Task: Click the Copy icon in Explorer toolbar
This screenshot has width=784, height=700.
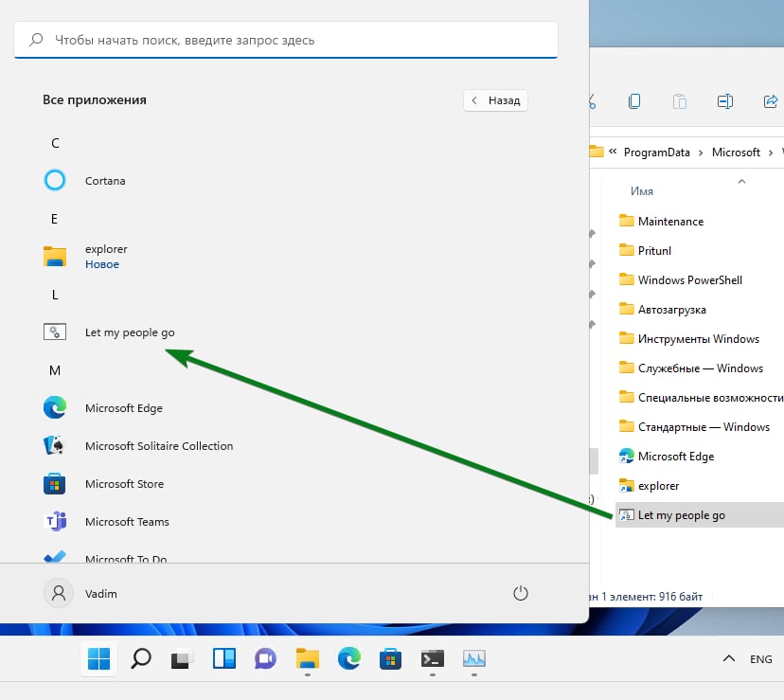Action: tap(634, 101)
